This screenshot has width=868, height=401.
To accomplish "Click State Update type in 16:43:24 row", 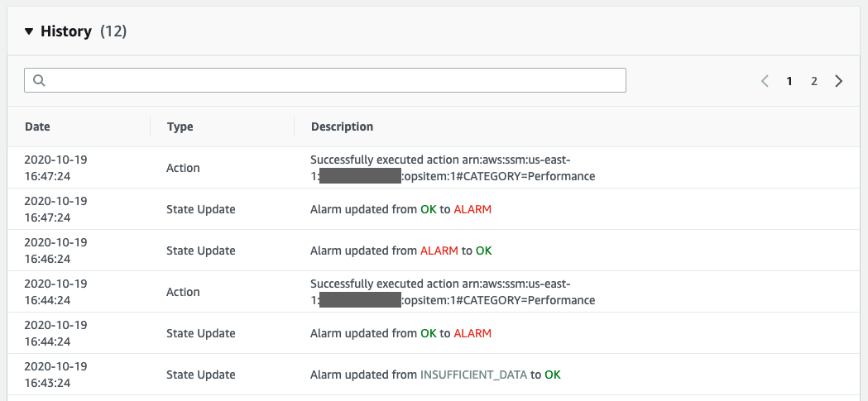I will point(201,375).
